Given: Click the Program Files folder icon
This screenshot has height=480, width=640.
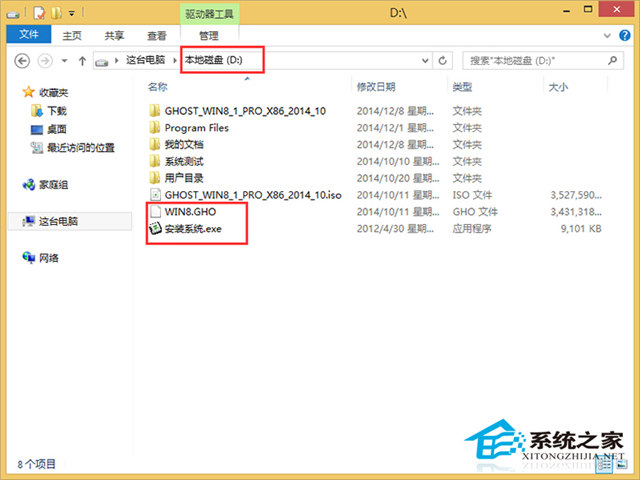Looking at the screenshot, I should (x=155, y=128).
